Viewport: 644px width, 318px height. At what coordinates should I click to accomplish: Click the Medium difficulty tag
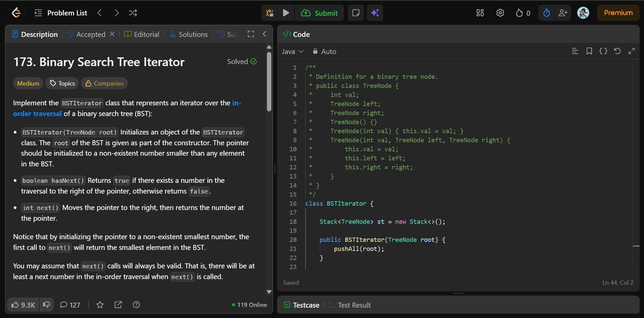[28, 83]
